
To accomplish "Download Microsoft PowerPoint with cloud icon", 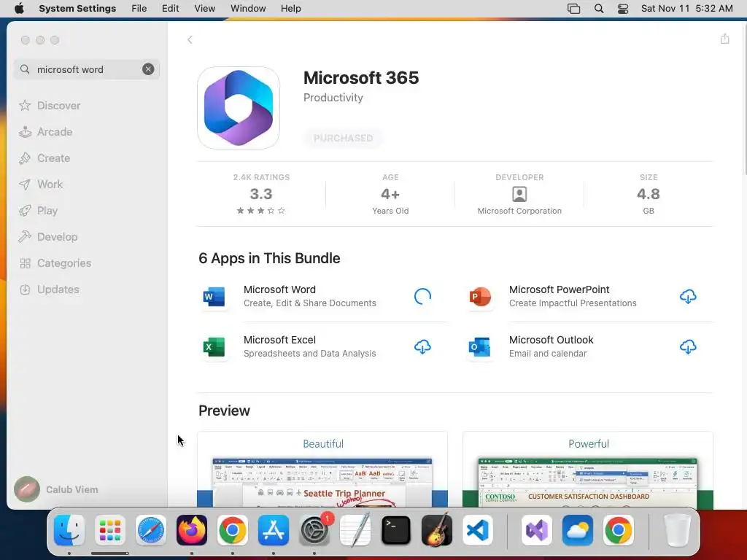I will (687, 296).
